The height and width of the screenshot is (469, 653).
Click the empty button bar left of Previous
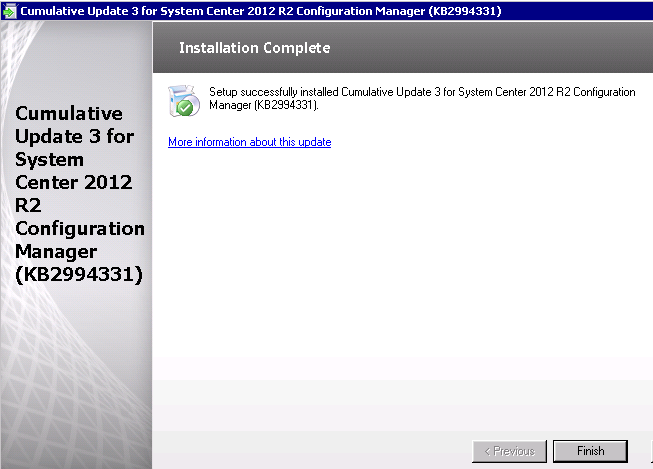point(310,450)
